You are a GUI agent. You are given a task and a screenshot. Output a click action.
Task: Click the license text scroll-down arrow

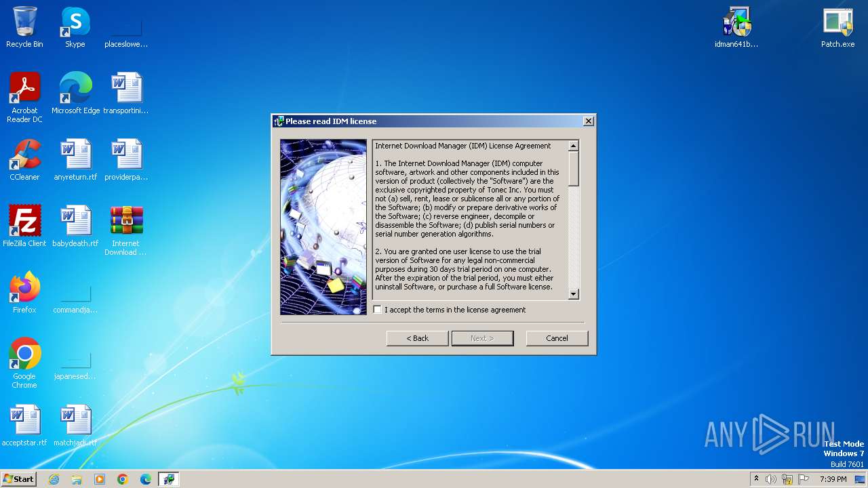point(574,294)
